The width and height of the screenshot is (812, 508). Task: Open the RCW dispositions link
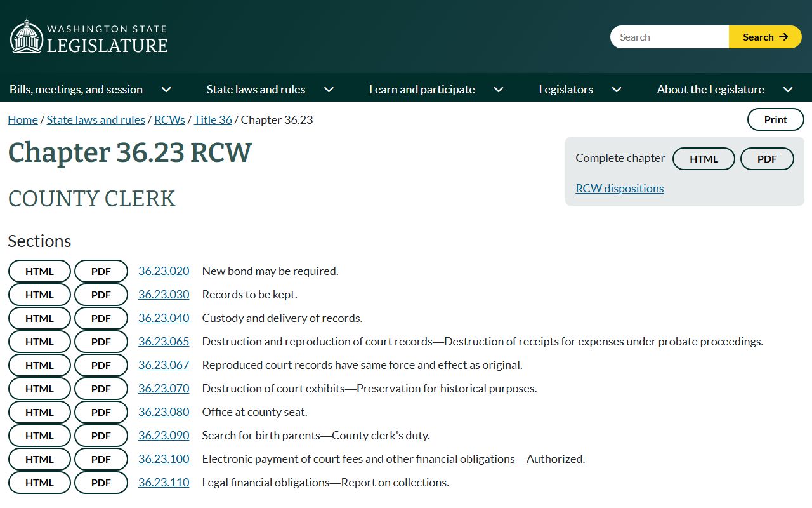click(620, 189)
